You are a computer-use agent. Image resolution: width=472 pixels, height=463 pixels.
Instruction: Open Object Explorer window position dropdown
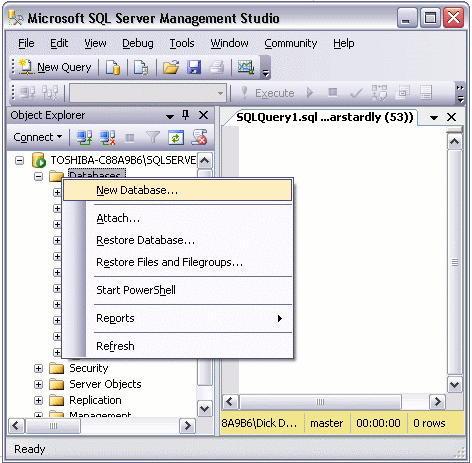point(170,116)
